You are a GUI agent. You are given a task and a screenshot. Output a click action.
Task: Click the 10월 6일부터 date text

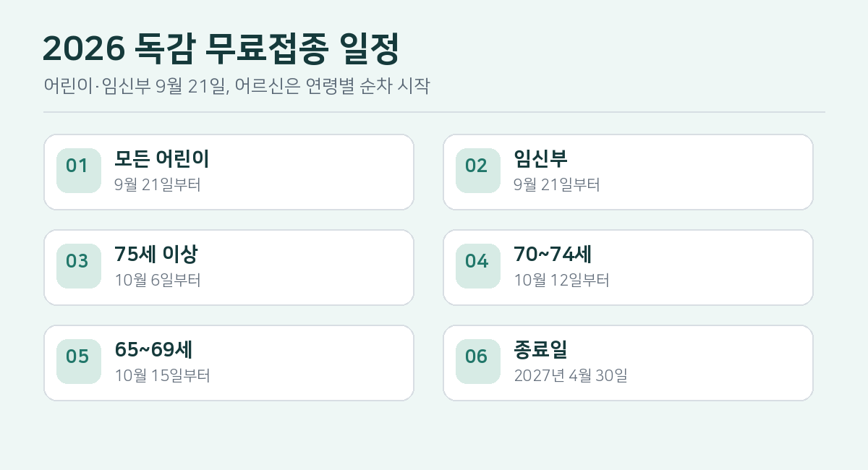(x=158, y=280)
